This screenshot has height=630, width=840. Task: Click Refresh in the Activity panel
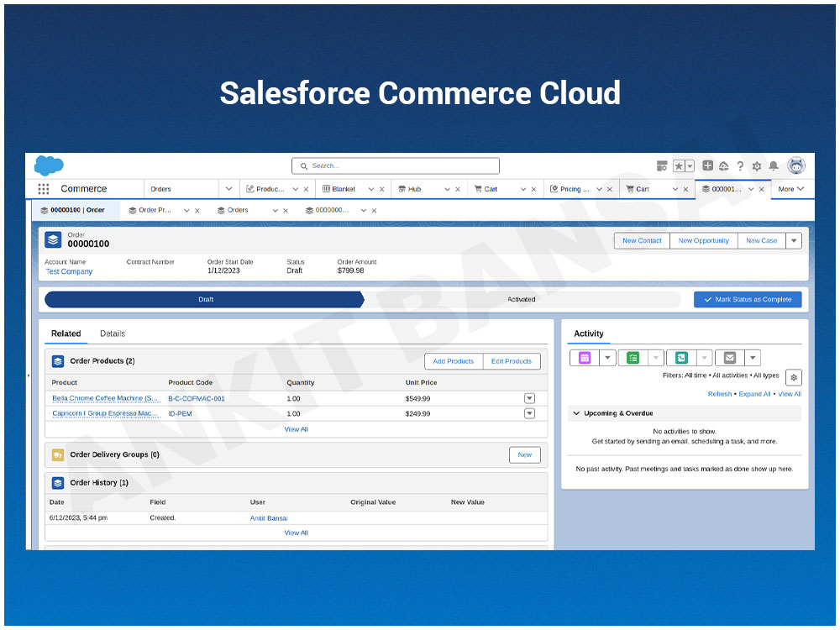tap(720, 394)
